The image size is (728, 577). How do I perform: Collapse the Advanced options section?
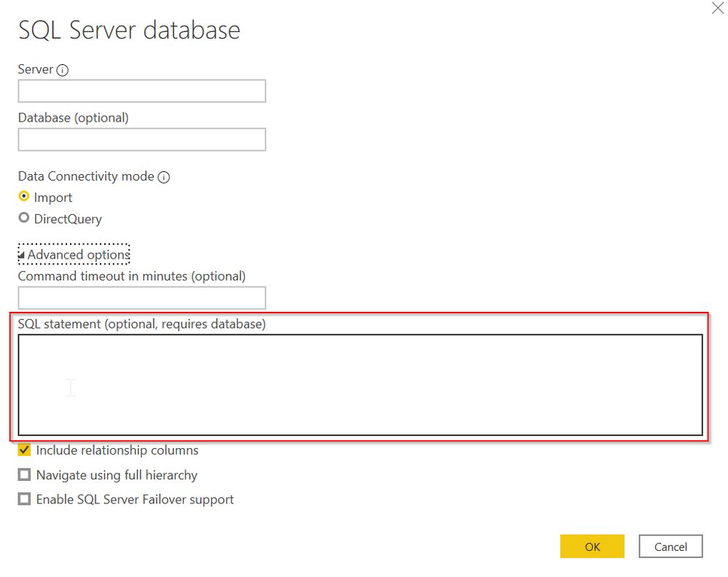click(x=74, y=254)
